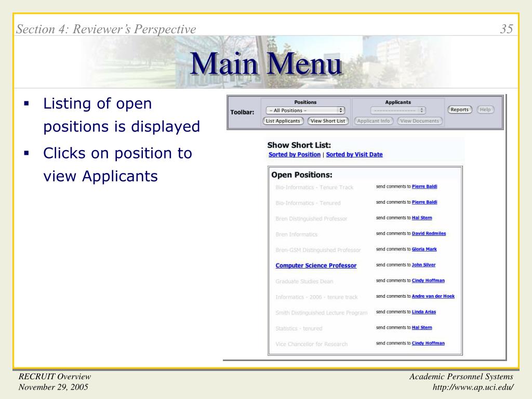Click Hal Stern link for Bren Distinguished Professor
Image resolution: width=532 pixels, height=399 pixels.
422,218
